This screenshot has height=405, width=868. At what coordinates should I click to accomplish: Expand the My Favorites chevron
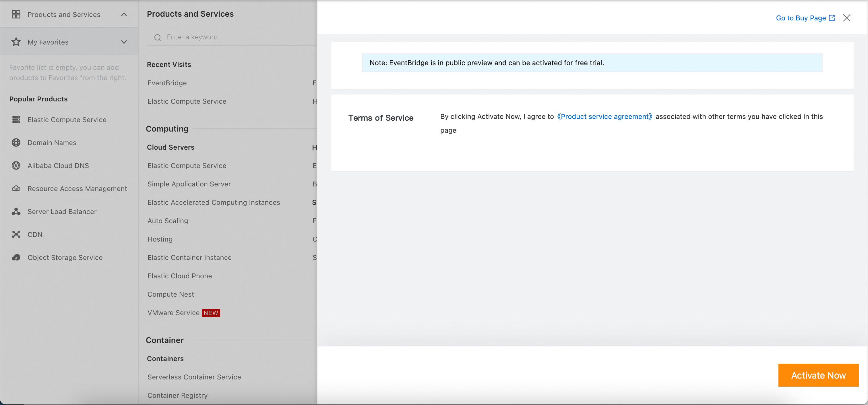point(124,42)
